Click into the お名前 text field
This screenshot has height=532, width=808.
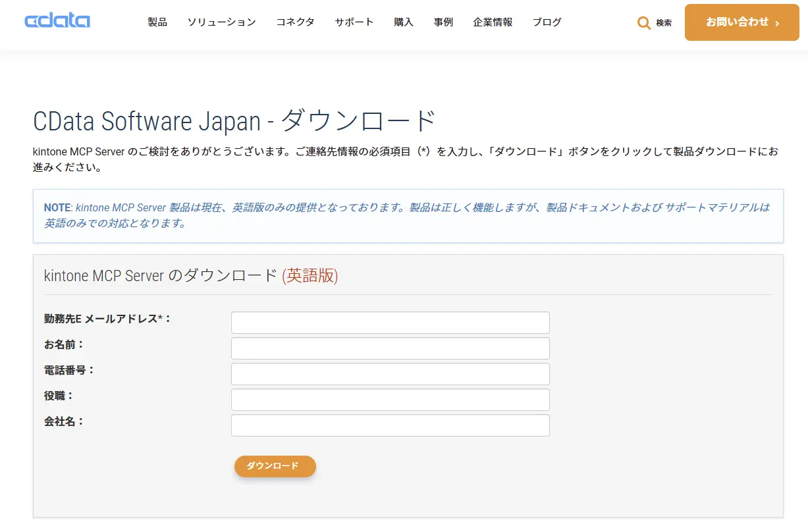pos(390,348)
